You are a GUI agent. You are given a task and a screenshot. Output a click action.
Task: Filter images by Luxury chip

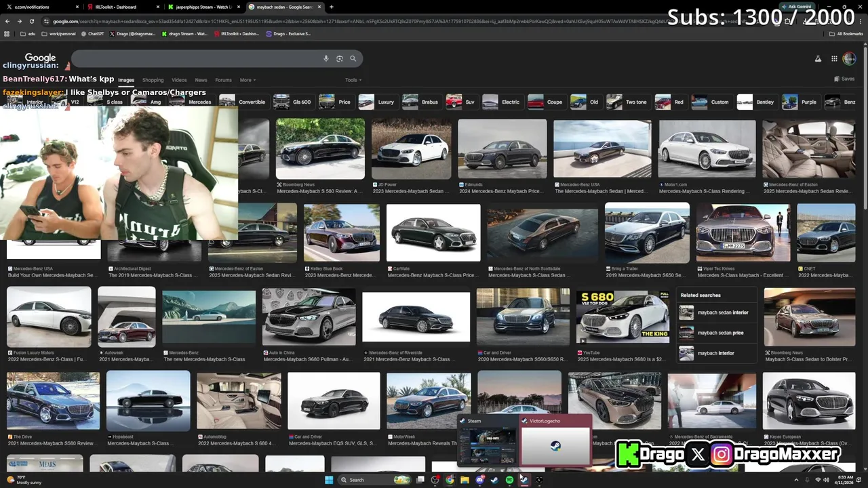click(x=377, y=102)
